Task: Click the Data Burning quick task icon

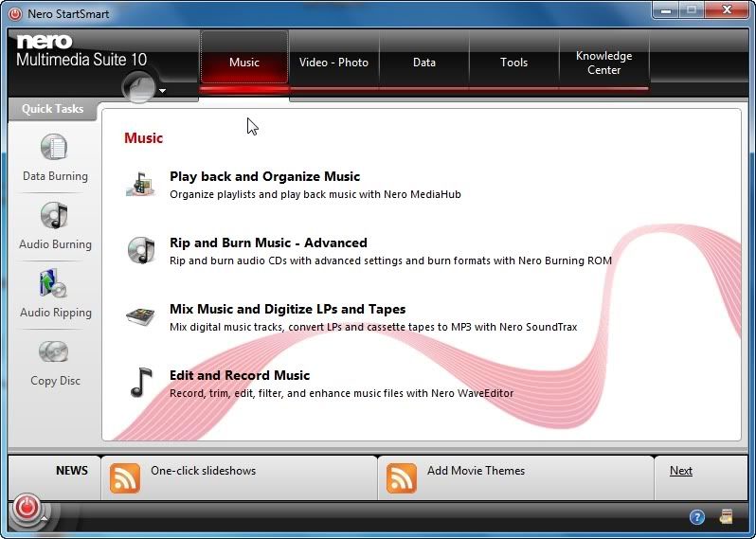Action: point(54,148)
